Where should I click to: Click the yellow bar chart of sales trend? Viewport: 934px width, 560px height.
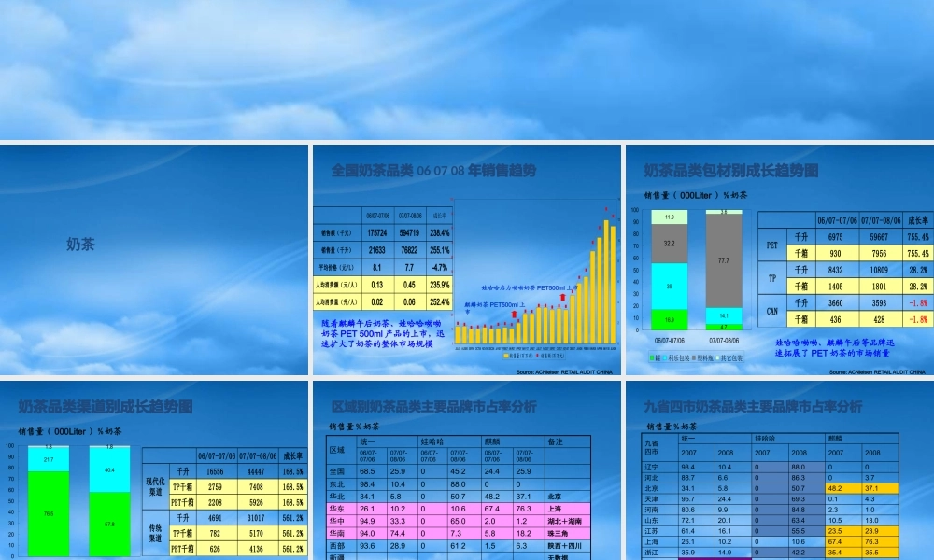[536, 276]
